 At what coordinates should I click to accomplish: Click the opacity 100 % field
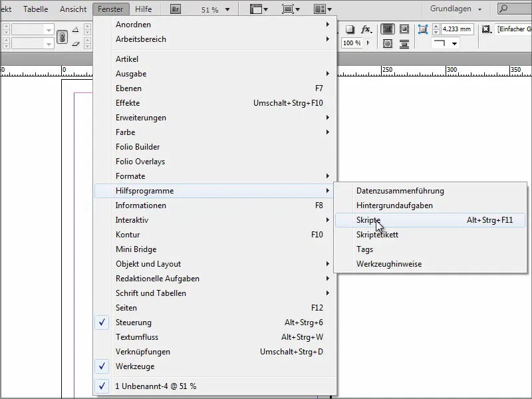[x=352, y=43]
